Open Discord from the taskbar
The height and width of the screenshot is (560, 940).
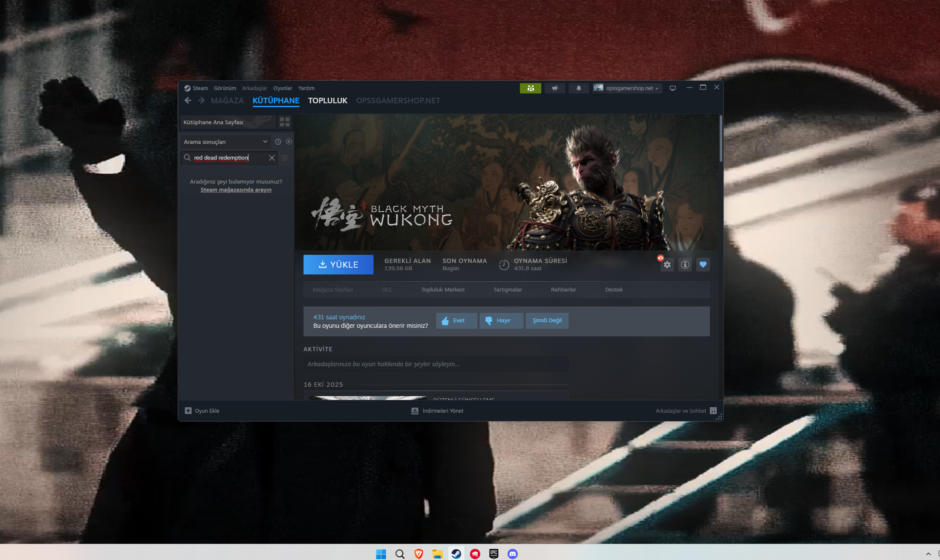512,554
